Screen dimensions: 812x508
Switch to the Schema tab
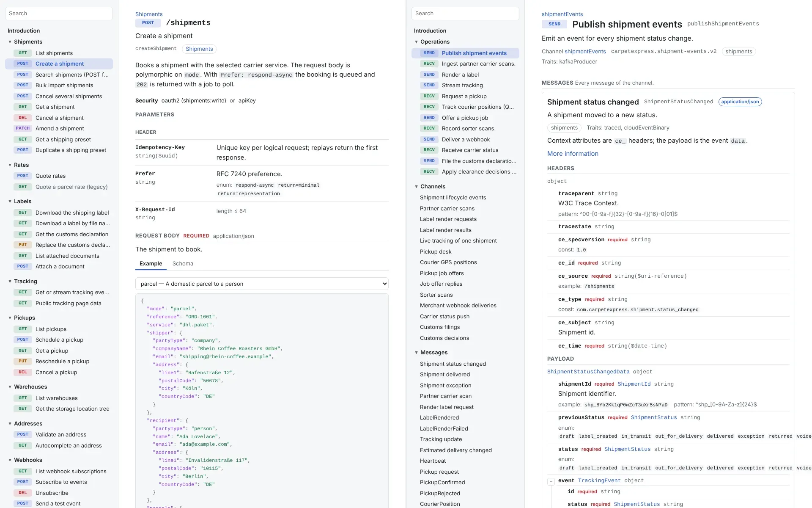pos(183,263)
